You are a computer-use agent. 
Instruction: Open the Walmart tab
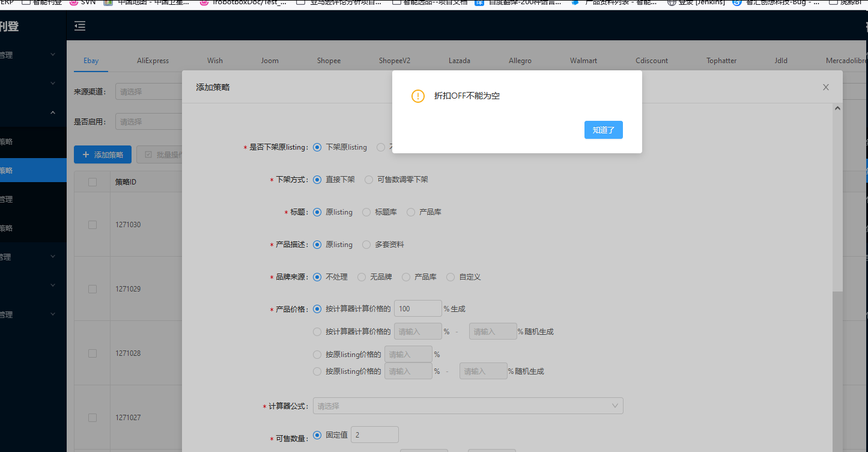584,61
